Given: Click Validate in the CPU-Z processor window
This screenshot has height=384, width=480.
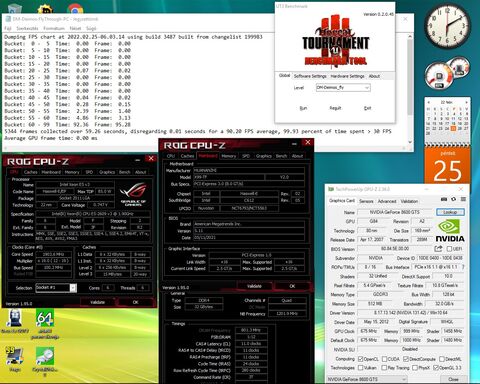Looking at the screenshot, I should point(97,302).
